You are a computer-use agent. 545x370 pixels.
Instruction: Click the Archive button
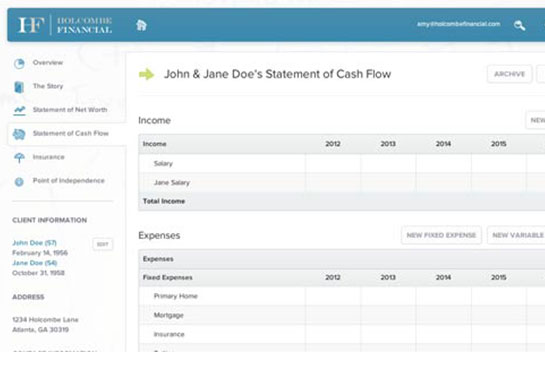pyautogui.click(x=510, y=74)
